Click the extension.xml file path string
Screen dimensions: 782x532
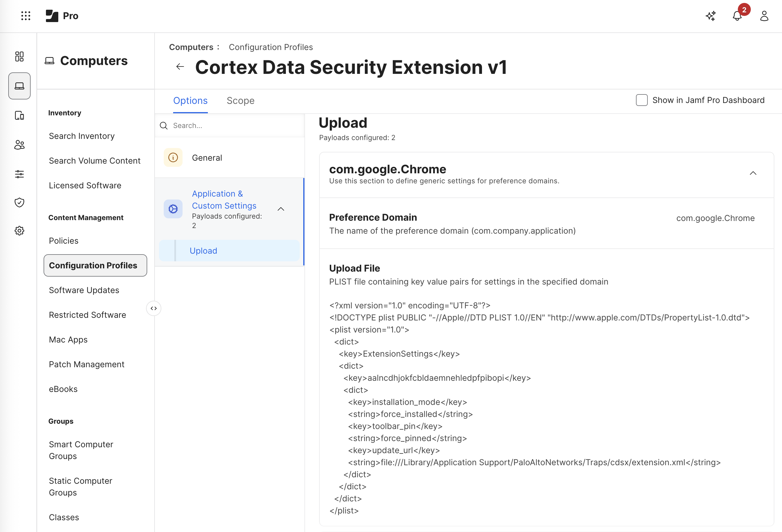click(x=534, y=463)
